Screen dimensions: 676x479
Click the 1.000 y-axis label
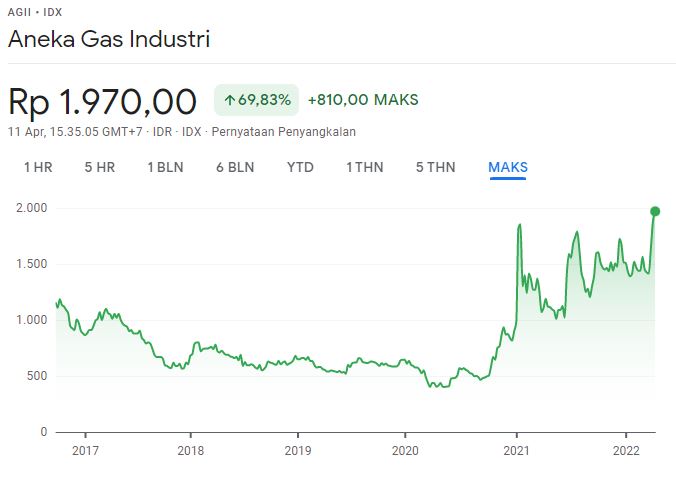pos(31,320)
